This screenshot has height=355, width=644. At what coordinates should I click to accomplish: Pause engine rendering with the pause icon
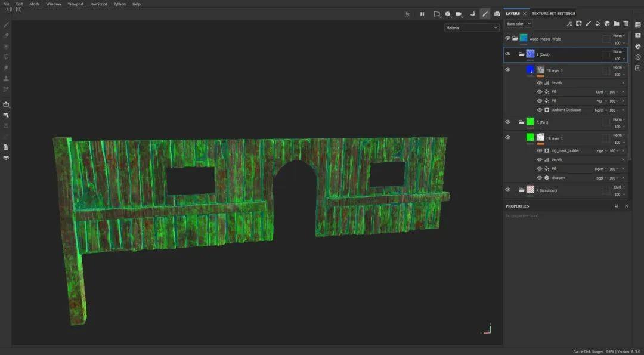422,14
